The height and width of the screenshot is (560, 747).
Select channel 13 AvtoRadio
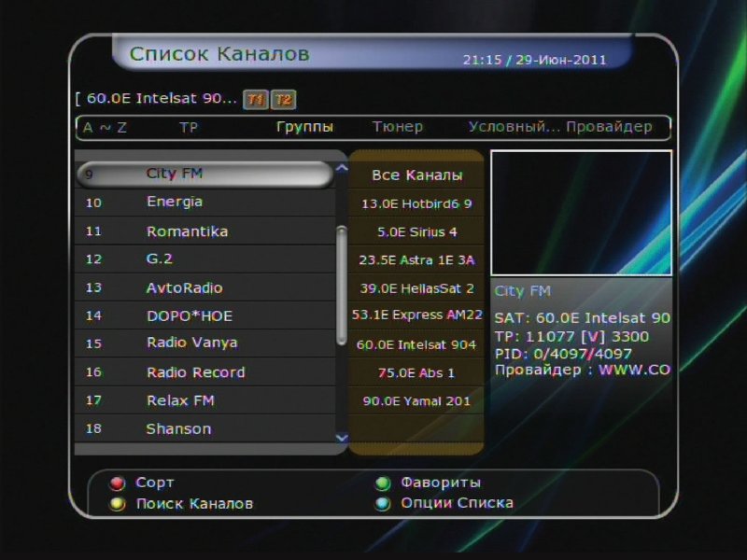(x=204, y=287)
